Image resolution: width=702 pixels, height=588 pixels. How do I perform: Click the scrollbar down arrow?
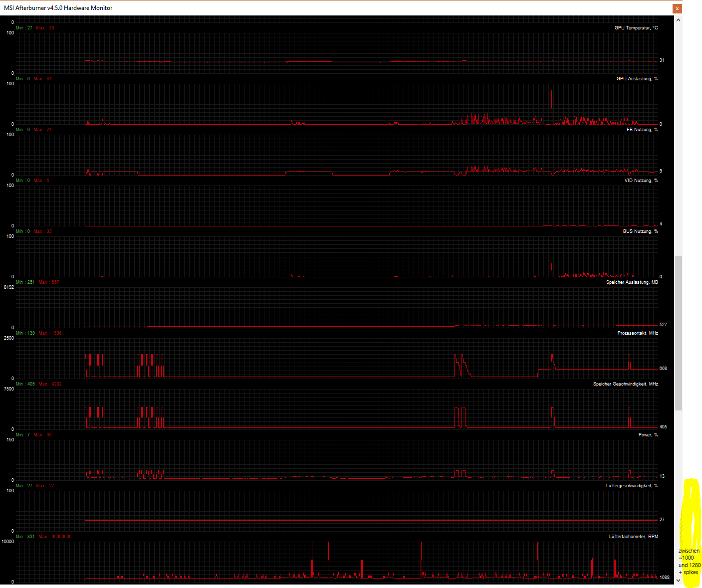[678, 580]
